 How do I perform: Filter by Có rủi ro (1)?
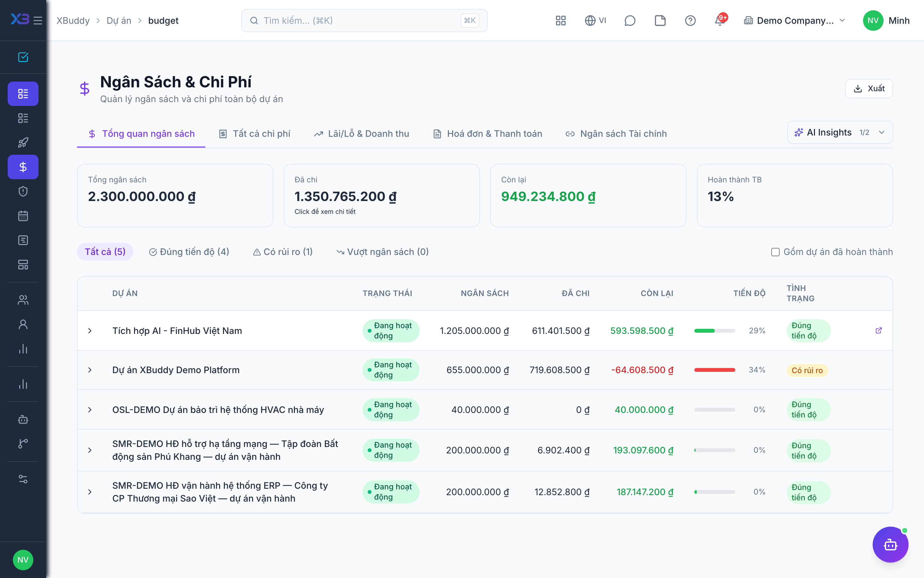click(283, 251)
